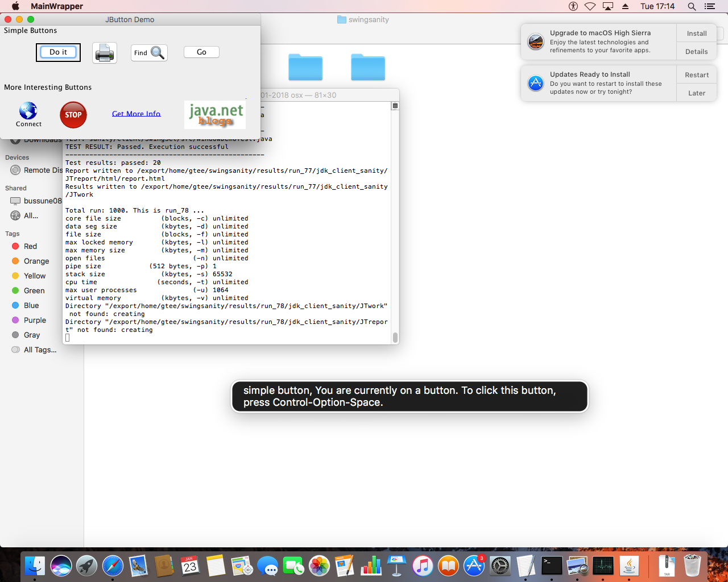This screenshot has width=728, height=582.
Task: Click the Go button
Action: click(201, 52)
